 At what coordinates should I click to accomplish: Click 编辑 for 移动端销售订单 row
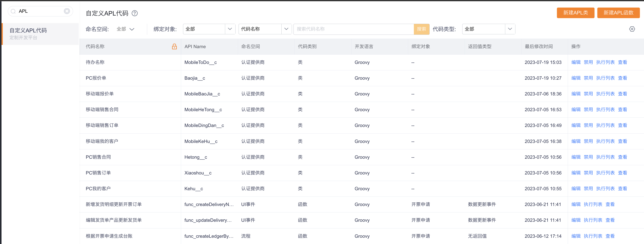pyautogui.click(x=576, y=125)
